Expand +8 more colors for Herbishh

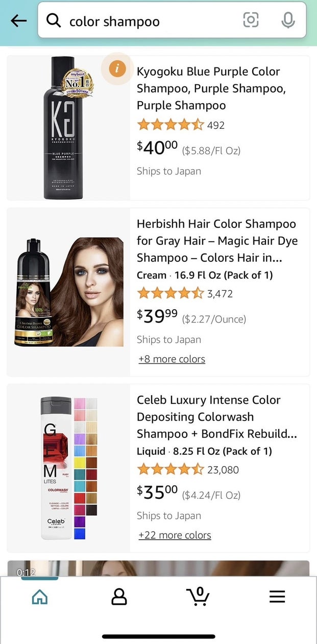172,359
